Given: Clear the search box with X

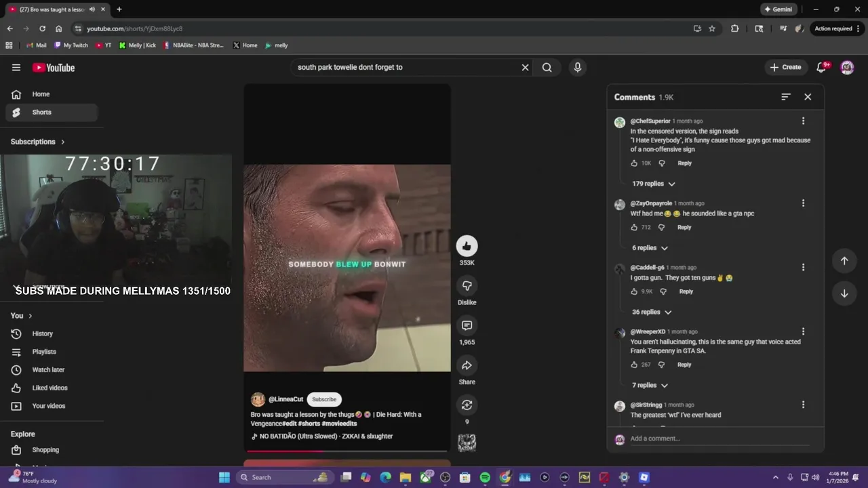Looking at the screenshot, I should 525,67.
